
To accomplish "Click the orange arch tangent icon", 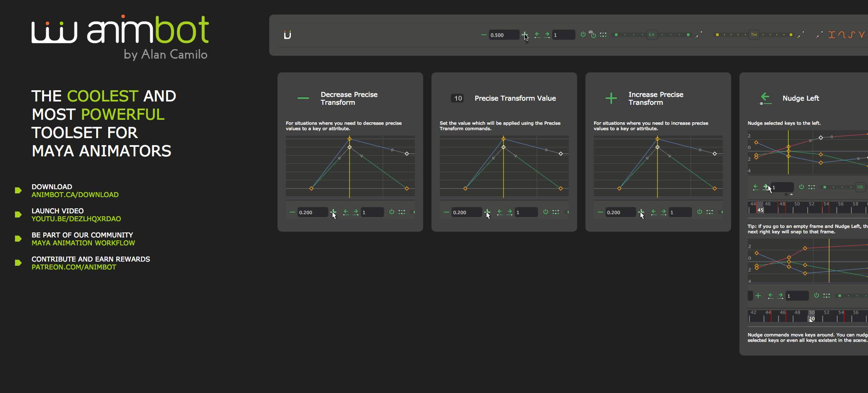I will click(842, 35).
